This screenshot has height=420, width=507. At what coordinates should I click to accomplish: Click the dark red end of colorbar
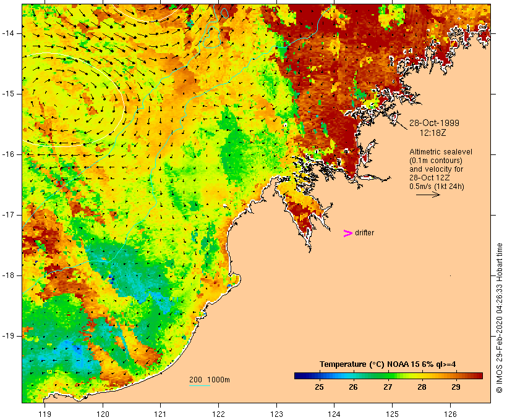click(478, 376)
